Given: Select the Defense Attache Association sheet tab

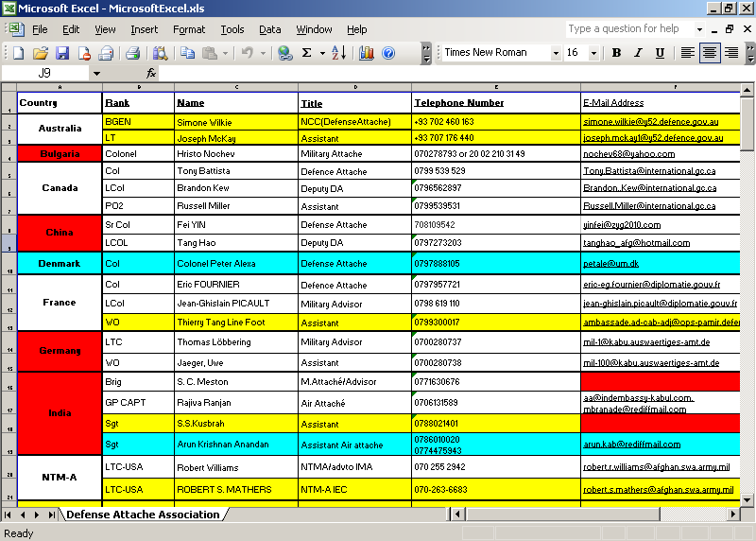Looking at the screenshot, I should pyautogui.click(x=142, y=515).
